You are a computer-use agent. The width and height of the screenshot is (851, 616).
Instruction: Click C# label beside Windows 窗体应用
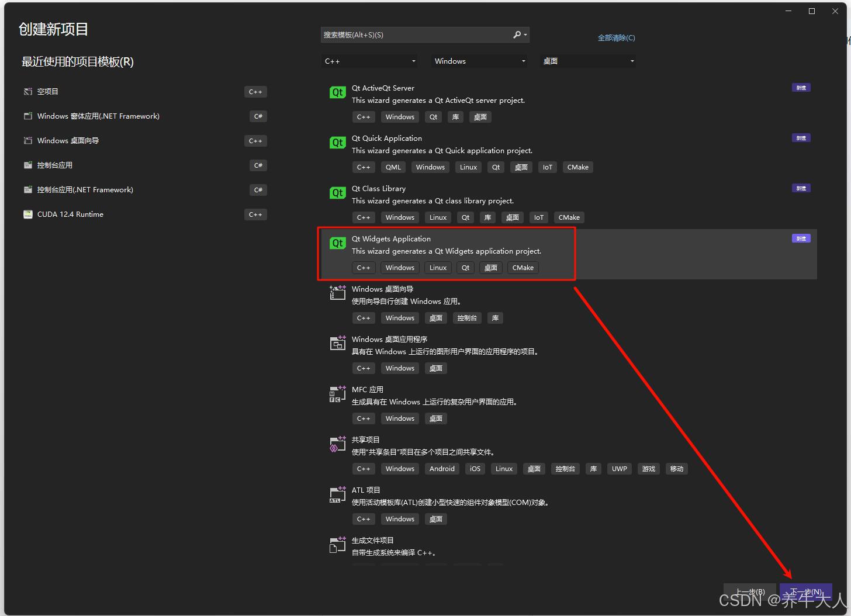(x=258, y=116)
